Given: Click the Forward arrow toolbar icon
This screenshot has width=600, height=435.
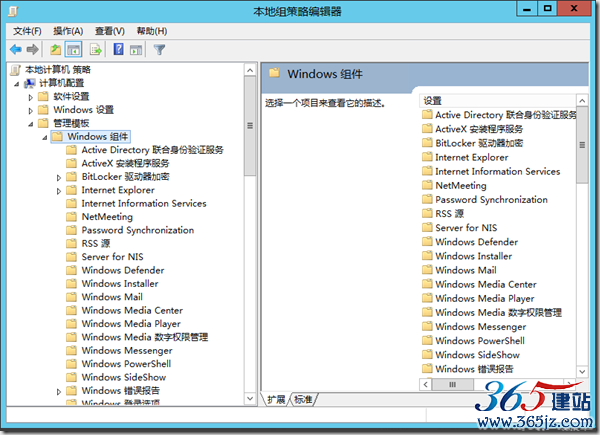Looking at the screenshot, I should (33, 49).
